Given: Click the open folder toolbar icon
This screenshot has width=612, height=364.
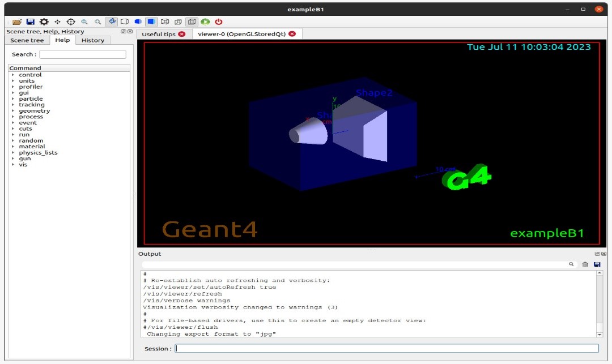Looking at the screenshot, I should [x=17, y=22].
